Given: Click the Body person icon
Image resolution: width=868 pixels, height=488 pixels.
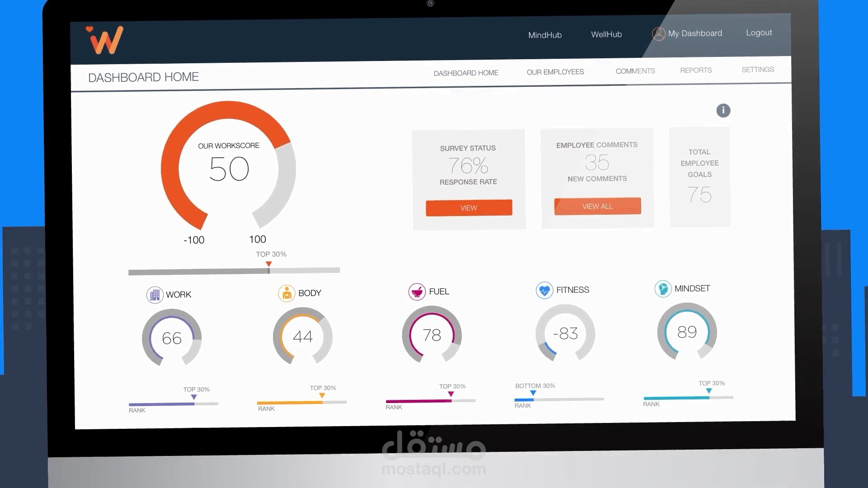Looking at the screenshot, I should pos(286,294).
